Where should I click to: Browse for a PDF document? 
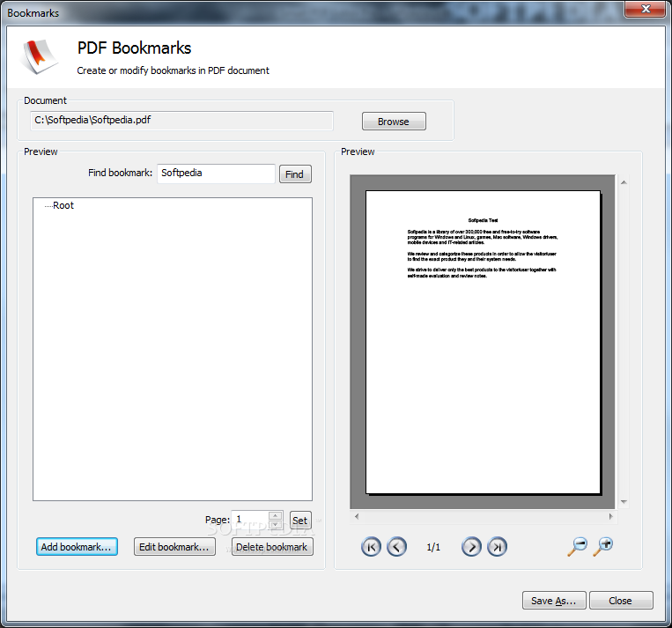pos(394,122)
